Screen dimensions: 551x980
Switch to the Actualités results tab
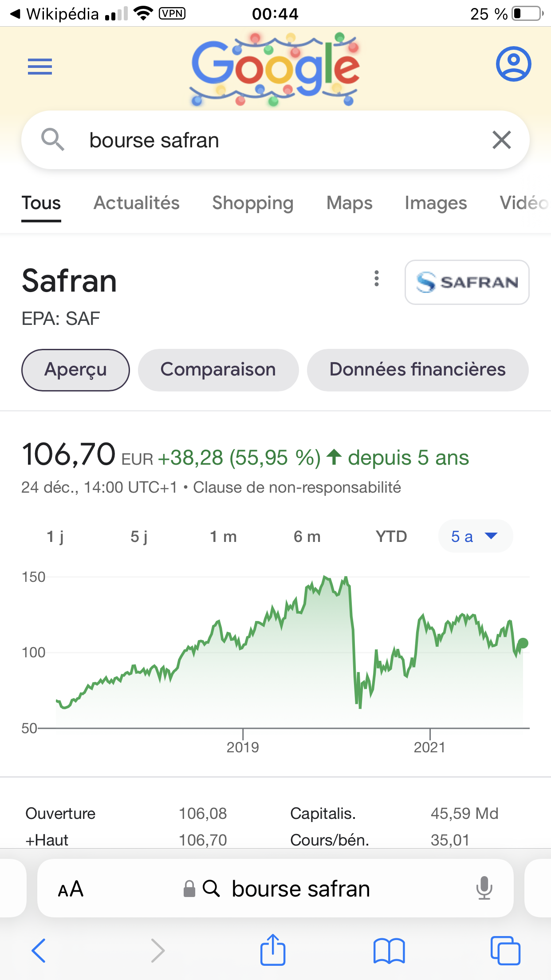pyautogui.click(x=137, y=203)
